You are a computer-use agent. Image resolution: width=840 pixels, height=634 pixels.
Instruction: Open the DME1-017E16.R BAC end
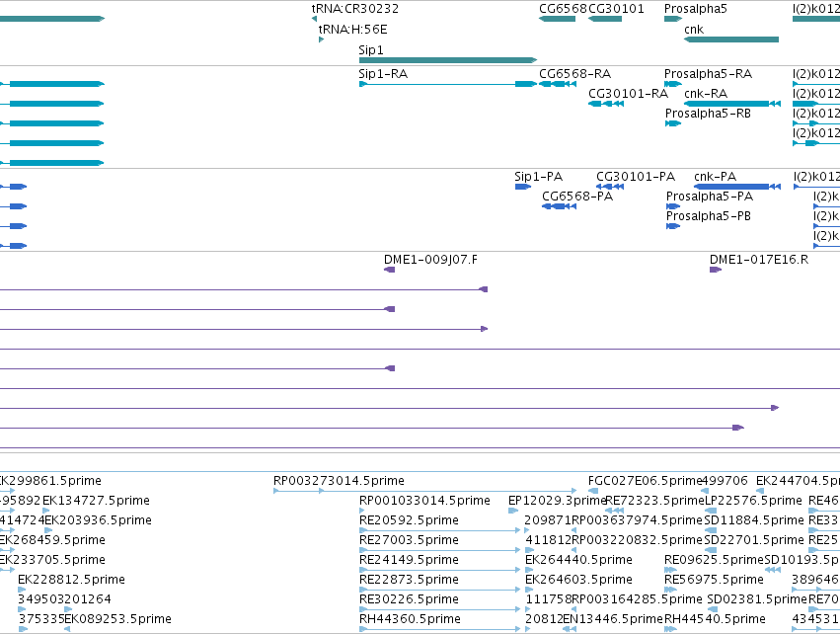(716, 270)
